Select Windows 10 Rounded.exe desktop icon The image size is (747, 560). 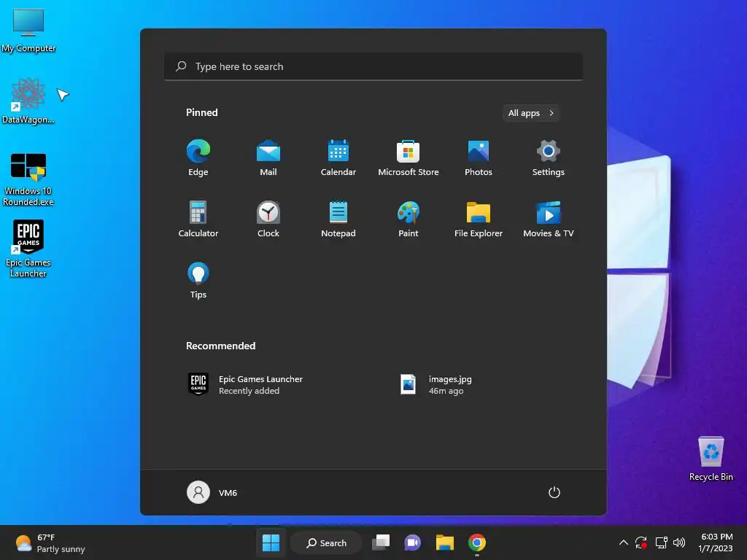click(x=28, y=179)
